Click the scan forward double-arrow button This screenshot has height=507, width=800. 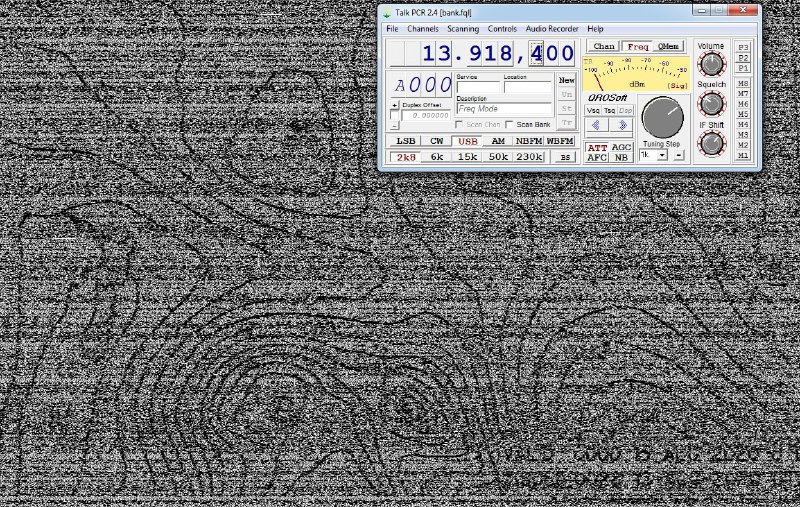(622, 125)
